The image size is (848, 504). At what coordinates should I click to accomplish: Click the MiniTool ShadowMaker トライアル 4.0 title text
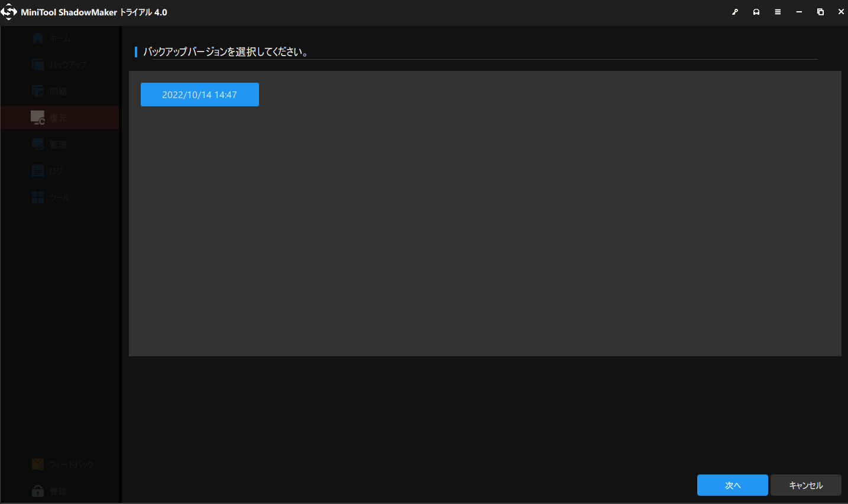[x=94, y=12]
